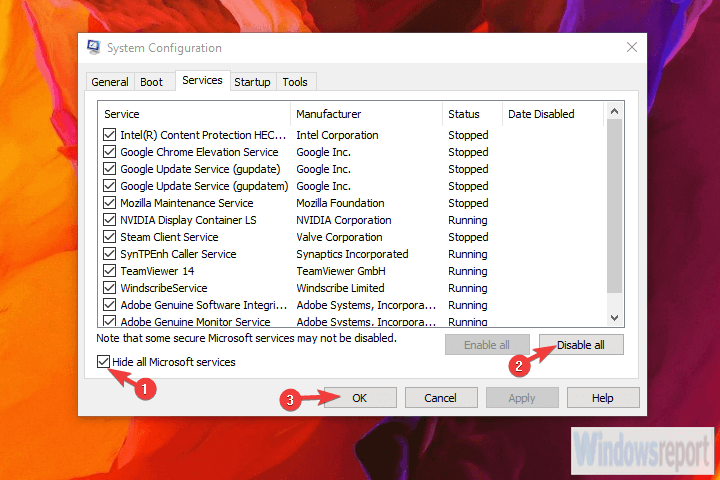The height and width of the screenshot is (480, 720).
Task: Toggle Google Update Service (gupdate) checkbox
Action: (109, 169)
